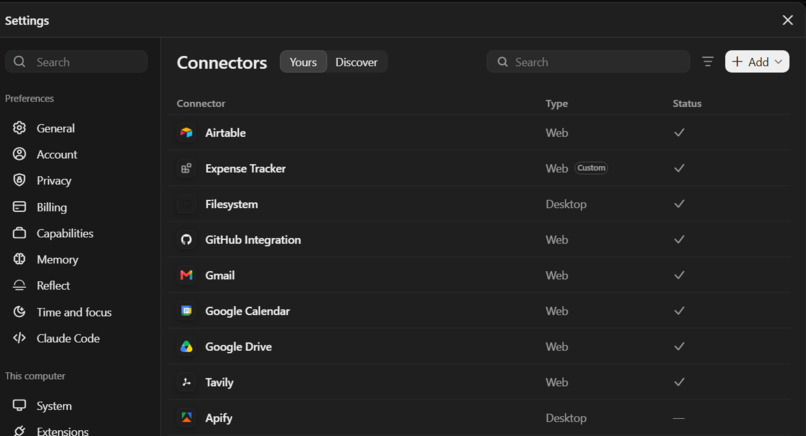
Task: Click the Status column header
Action: click(687, 103)
